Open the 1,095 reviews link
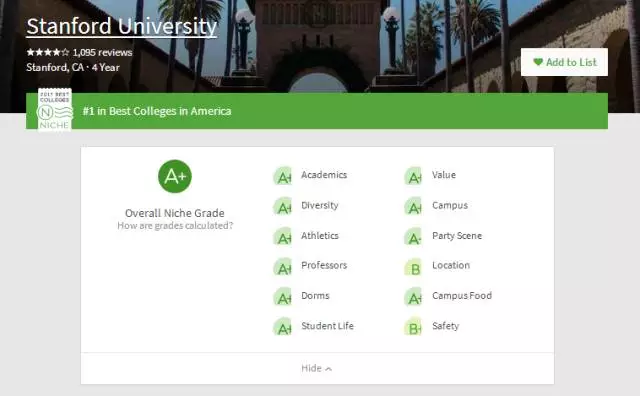640x396 pixels. click(102, 52)
